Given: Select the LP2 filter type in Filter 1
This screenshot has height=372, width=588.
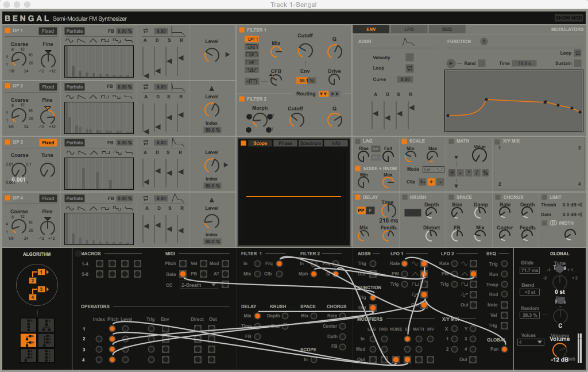Looking at the screenshot, I should (x=251, y=47).
